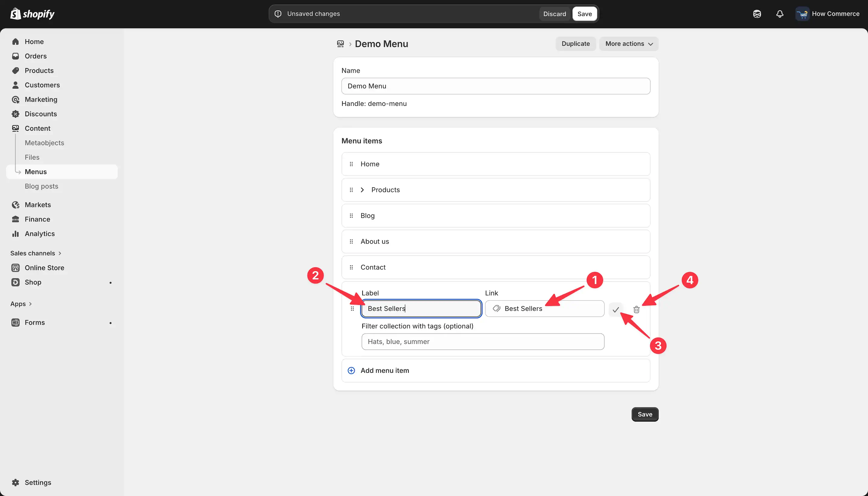Click the Analytics bar chart icon
Screen dimensions: 868x496
(x=15, y=234)
